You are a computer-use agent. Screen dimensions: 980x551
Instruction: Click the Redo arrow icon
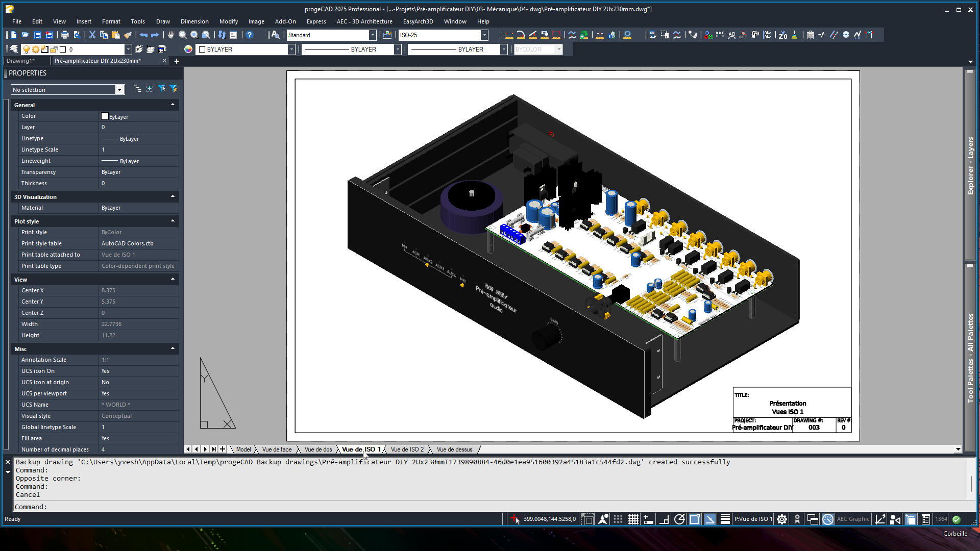[x=155, y=35]
